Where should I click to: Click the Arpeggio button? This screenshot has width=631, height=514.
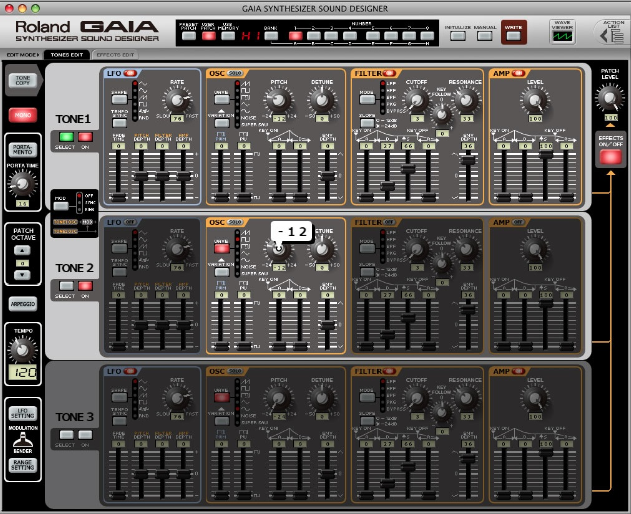point(21,303)
